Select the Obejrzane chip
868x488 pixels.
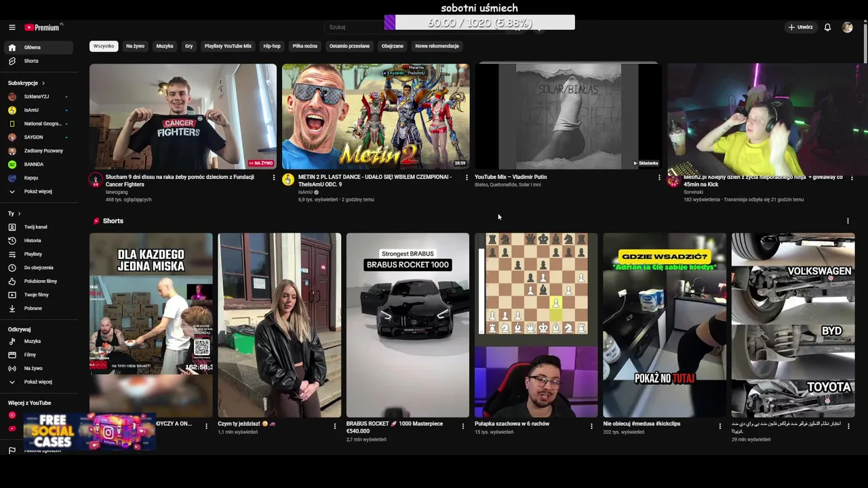tap(393, 46)
